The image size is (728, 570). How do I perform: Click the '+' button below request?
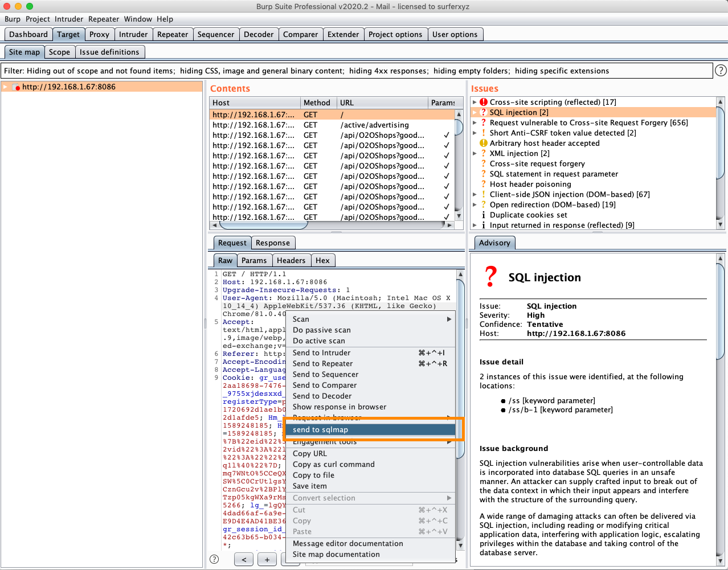267,559
